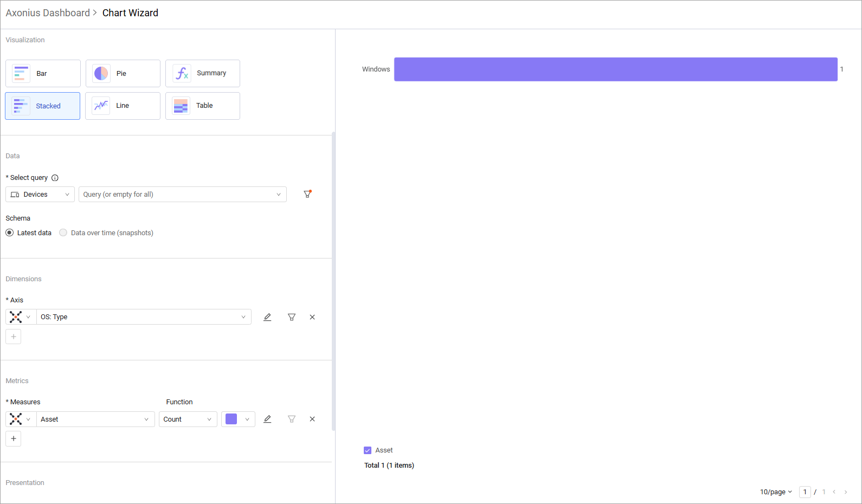Click the current page number field
Screen dimensions: 862x504
pos(805,492)
